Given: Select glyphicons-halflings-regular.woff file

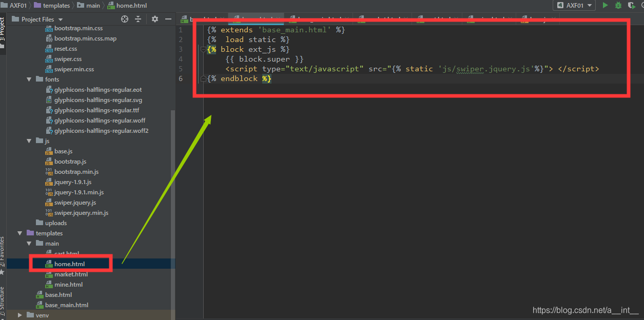Looking at the screenshot, I should (x=100, y=121).
